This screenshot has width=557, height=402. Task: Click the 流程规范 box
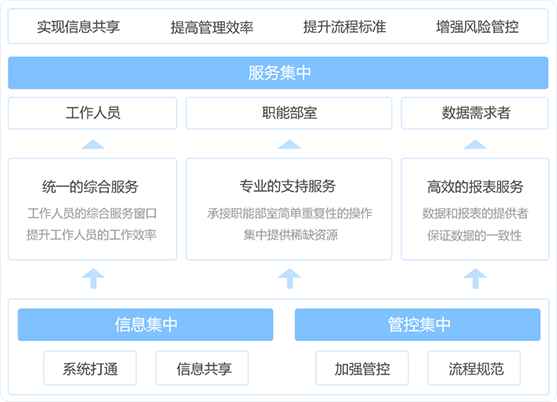[474, 368]
